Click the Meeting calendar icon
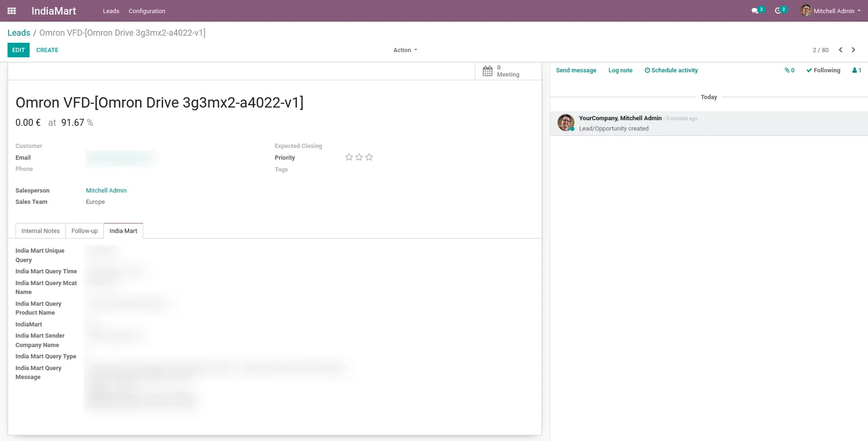 point(488,71)
